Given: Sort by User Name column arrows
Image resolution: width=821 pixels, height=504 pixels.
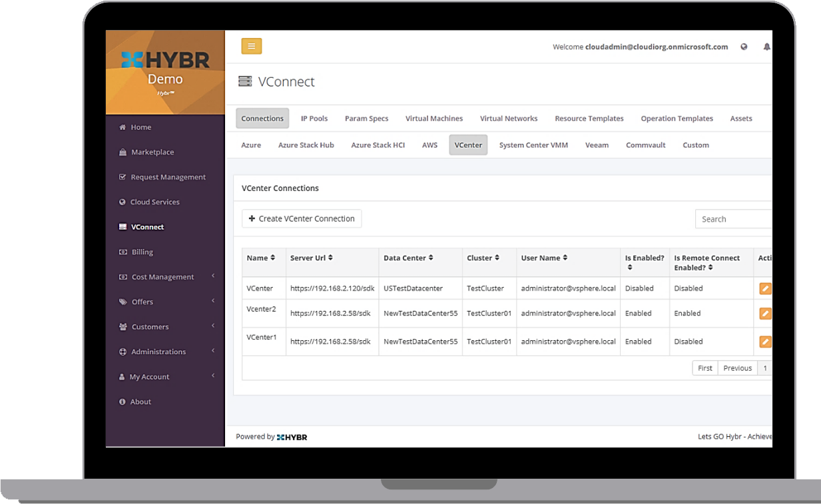Looking at the screenshot, I should (x=565, y=258).
